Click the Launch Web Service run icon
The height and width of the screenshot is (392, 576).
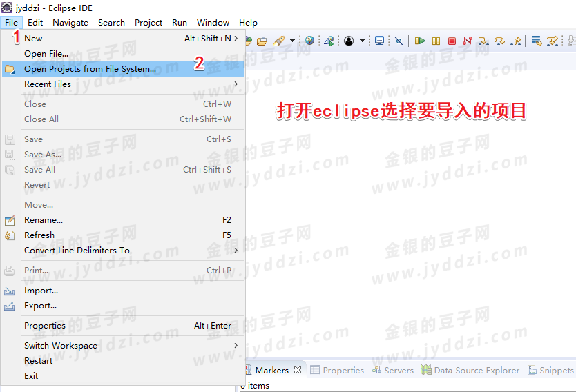pyautogui.click(x=329, y=41)
